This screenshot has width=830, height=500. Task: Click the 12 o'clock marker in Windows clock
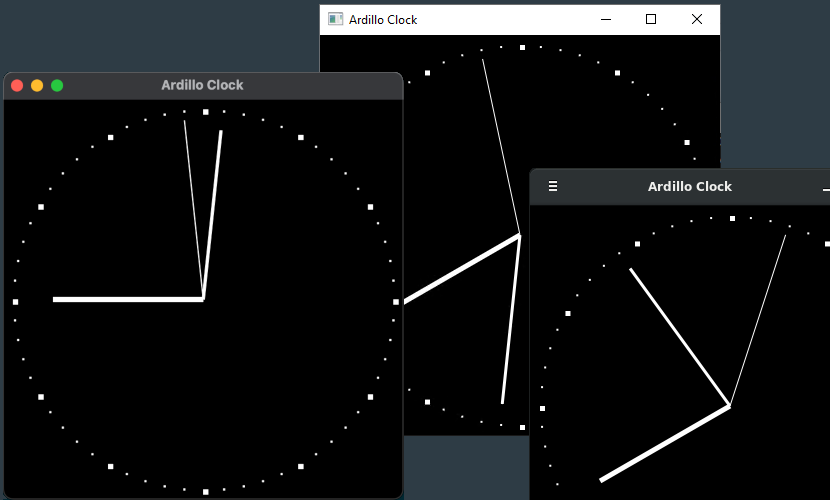(x=522, y=48)
